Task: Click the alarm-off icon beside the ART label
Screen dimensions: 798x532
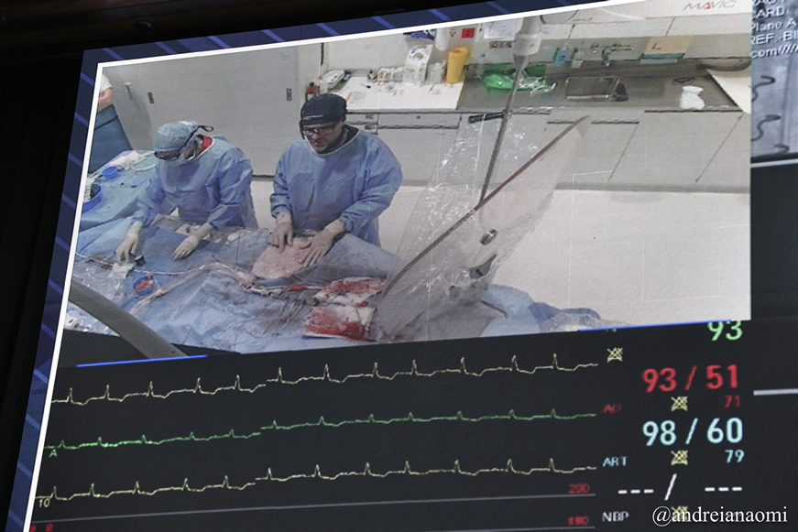Action: (x=679, y=457)
